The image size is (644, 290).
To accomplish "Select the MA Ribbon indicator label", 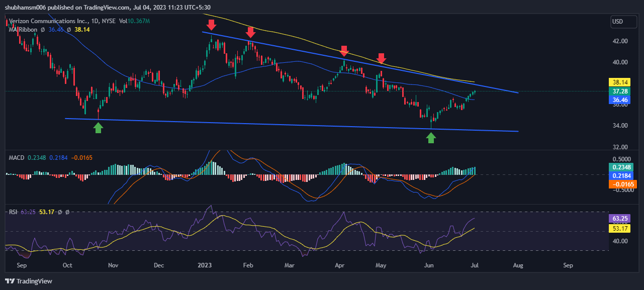I will point(23,30).
